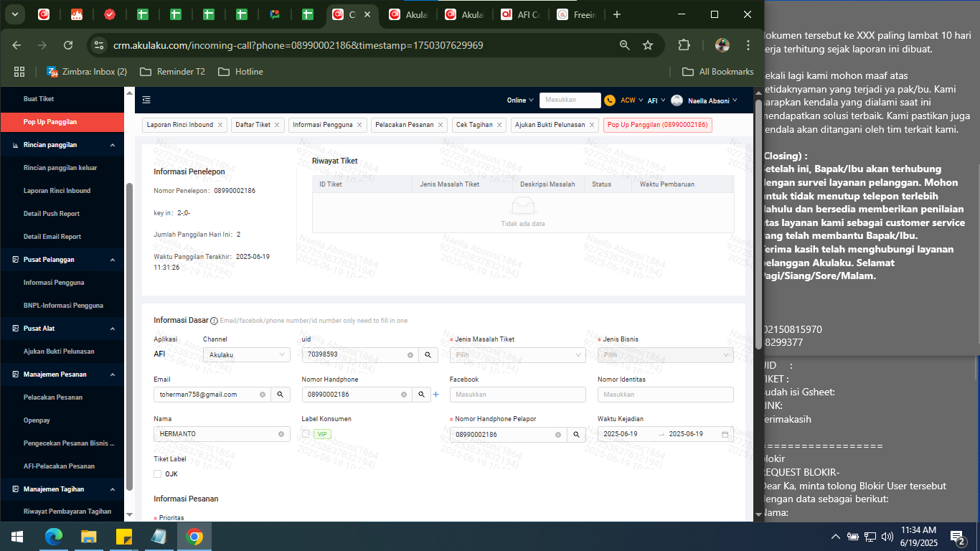Open the AFI dropdown in header
The height and width of the screenshot is (551, 980).
click(x=656, y=100)
